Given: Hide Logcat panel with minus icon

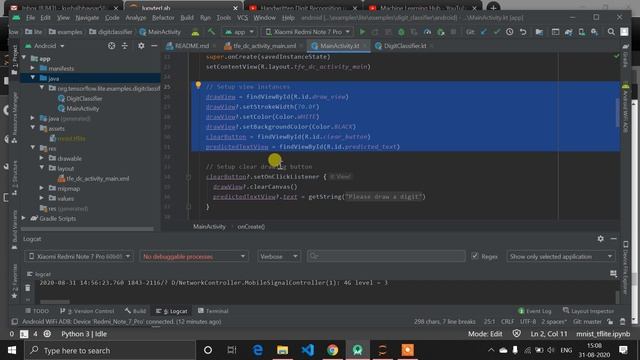Looking at the screenshot, I should point(613,239).
